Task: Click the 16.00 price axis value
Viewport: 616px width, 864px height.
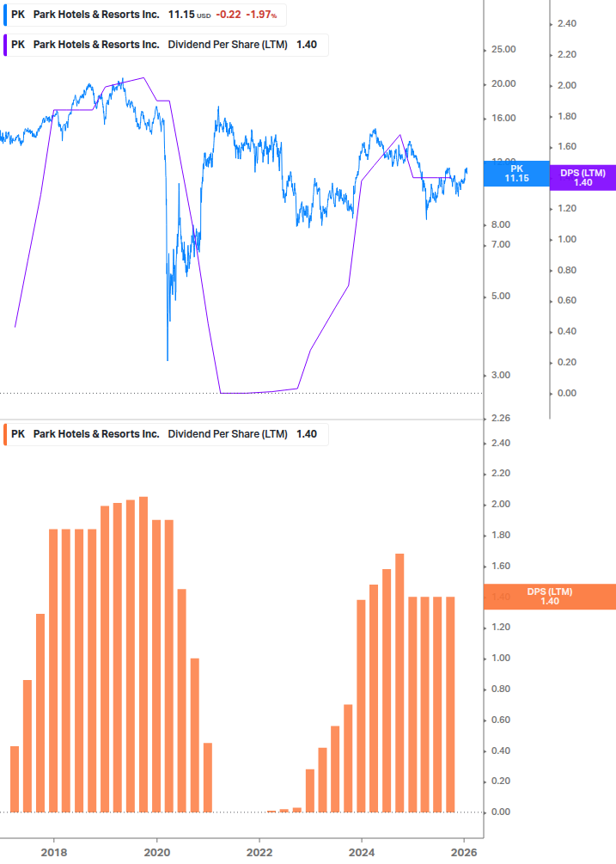Action: click(503, 118)
